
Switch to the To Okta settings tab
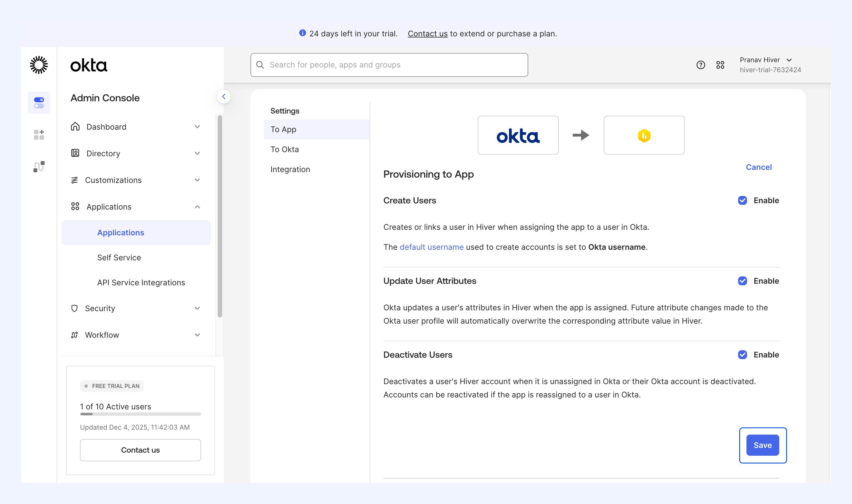point(317,149)
